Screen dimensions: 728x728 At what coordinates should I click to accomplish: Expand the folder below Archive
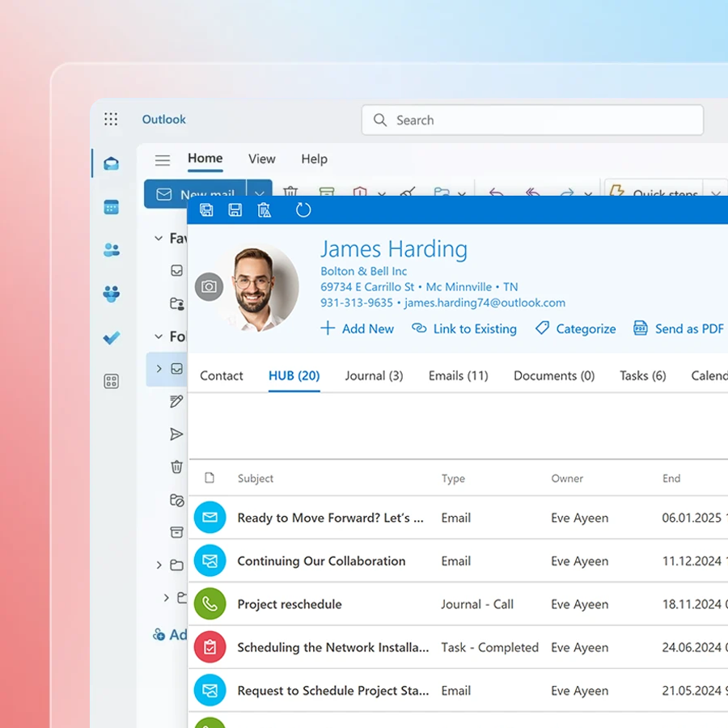tap(159, 565)
